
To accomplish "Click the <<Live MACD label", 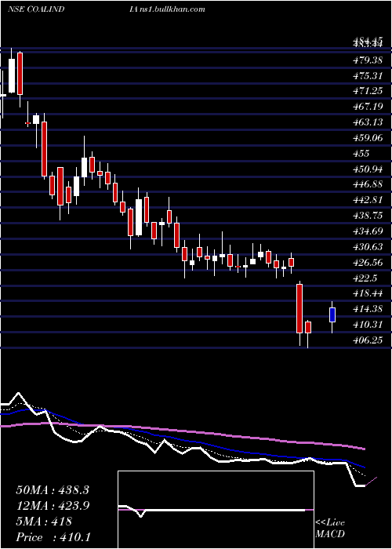I will point(330,528).
